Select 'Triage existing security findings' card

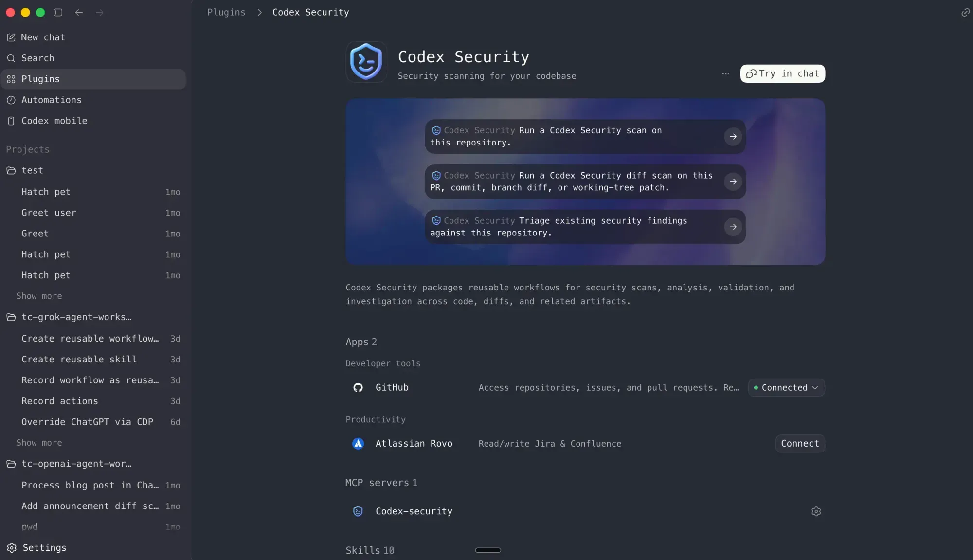click(x=585, y=227)
